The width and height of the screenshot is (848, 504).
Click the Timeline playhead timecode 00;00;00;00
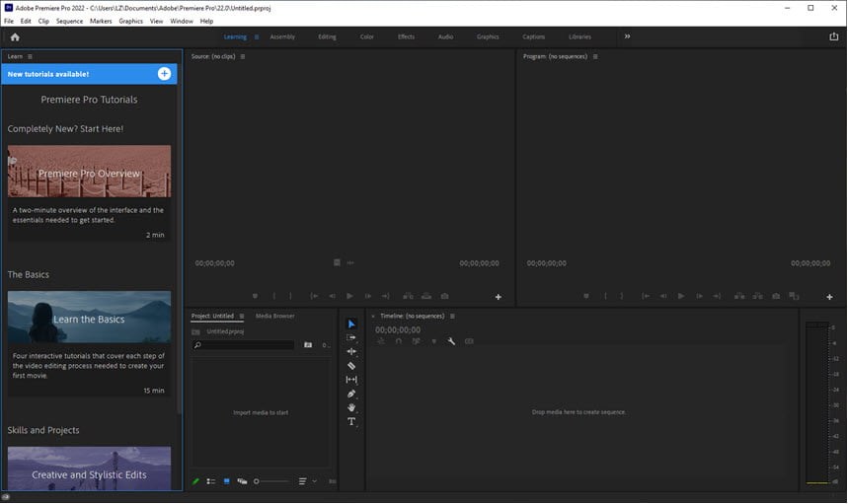(398, 330)
